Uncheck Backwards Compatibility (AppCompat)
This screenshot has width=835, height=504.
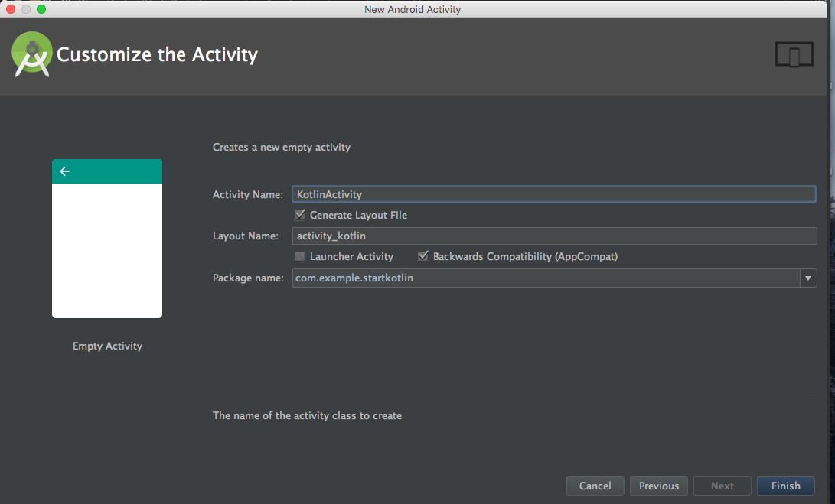(x=422, y=256)
